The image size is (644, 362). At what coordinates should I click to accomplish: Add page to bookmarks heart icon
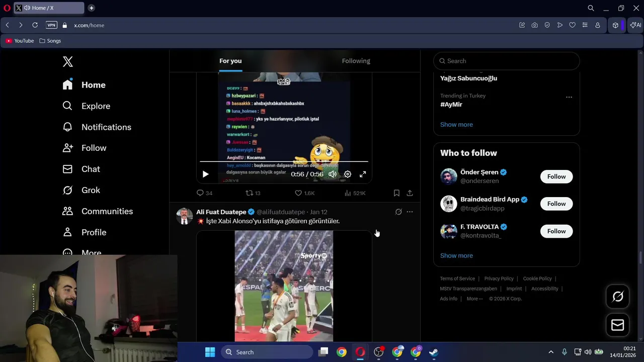572,25
